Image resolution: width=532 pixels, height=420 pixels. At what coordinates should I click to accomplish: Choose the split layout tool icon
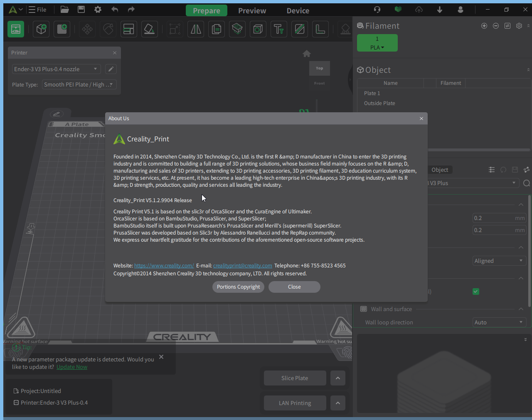point(129,29)
